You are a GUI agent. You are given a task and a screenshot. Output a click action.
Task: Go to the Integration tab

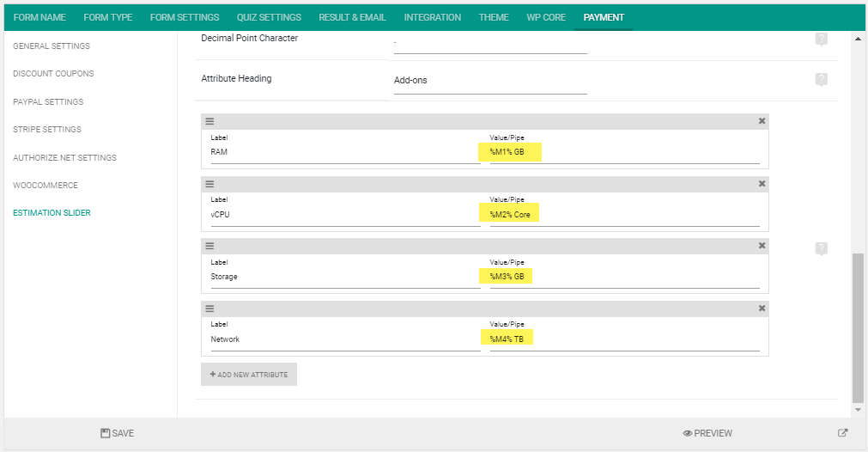(x=433, y=17)
